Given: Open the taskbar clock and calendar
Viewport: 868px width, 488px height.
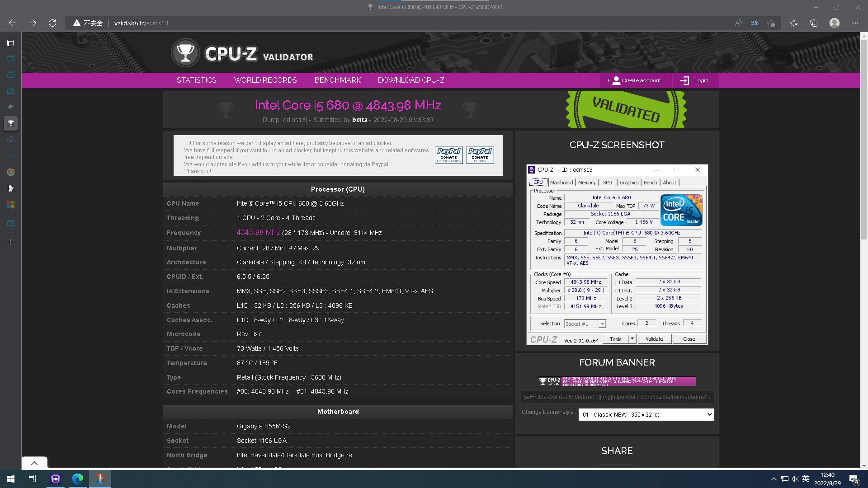Looking at the screenshot, I should click(x=827, y=479).
